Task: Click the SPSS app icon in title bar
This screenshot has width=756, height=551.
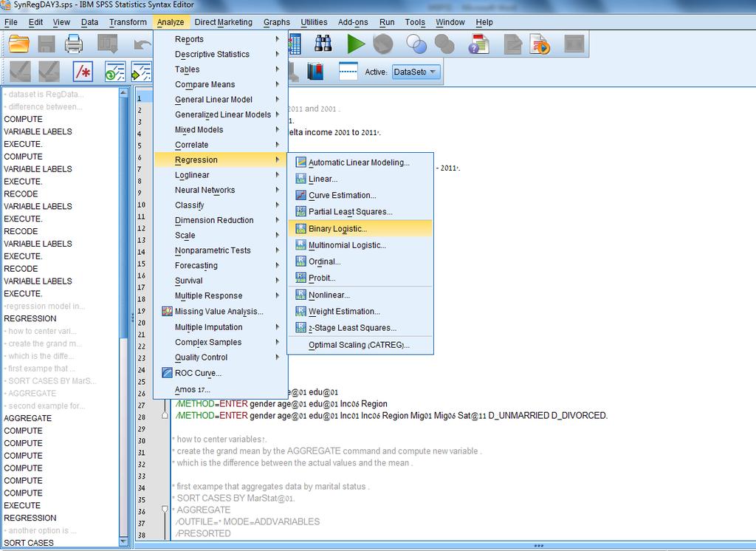Action: click(5, 5)
